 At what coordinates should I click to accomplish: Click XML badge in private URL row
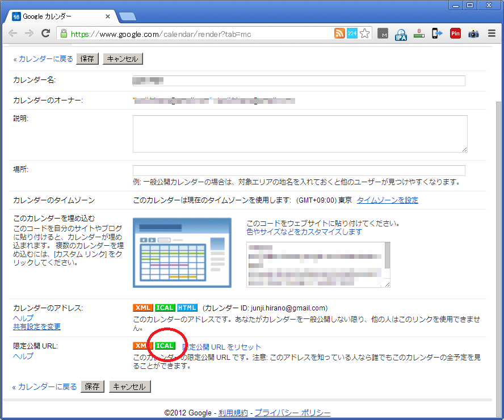click(142, 346)
